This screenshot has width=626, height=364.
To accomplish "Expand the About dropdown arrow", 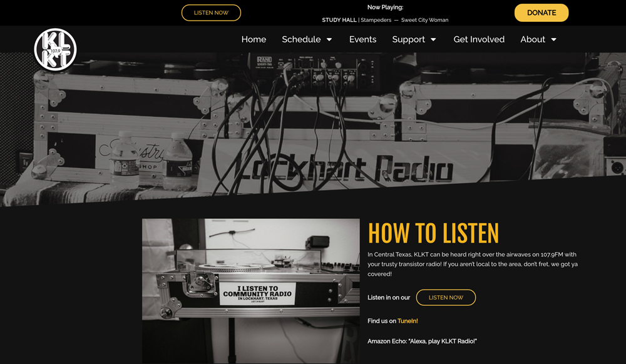I will 553,39.
